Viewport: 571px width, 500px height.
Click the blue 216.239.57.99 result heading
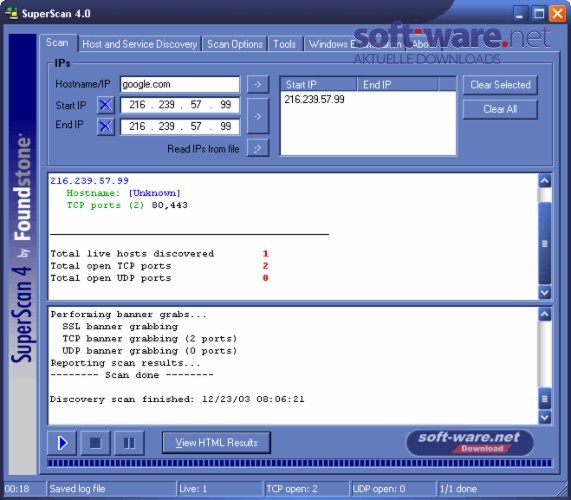pyautogui.click(x=90, y=181)
